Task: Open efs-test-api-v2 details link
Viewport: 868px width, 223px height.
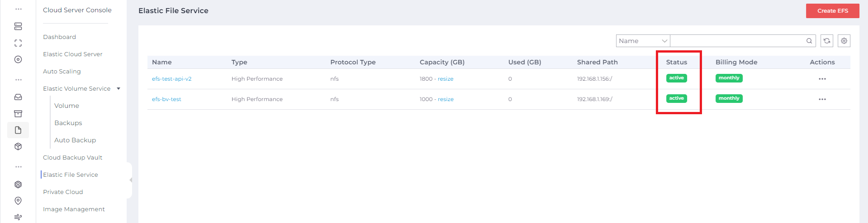Action: coord(171,79)
